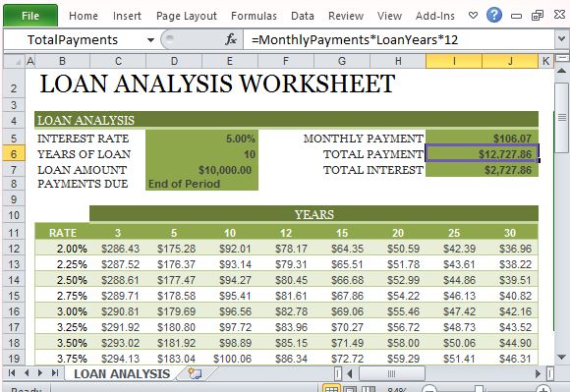Click the minimize ribbon heart-shaped caret icon

473,16
